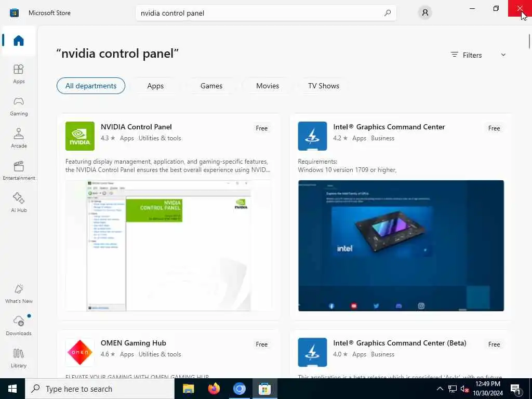Image resolution: width=532 pixels, height=399 pixels.
Task: Open the user account profile icon
Action: pos(425,13)
